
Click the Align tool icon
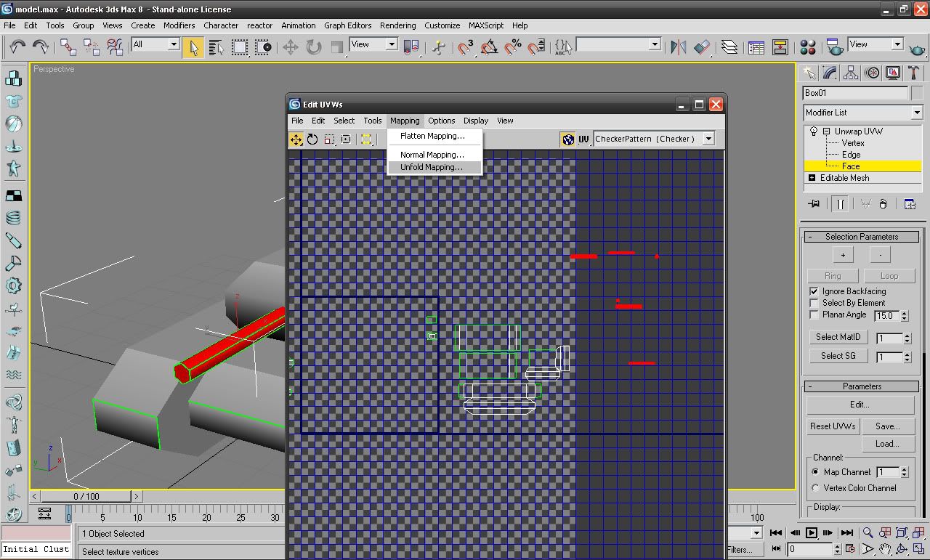[x=701, y=47]
